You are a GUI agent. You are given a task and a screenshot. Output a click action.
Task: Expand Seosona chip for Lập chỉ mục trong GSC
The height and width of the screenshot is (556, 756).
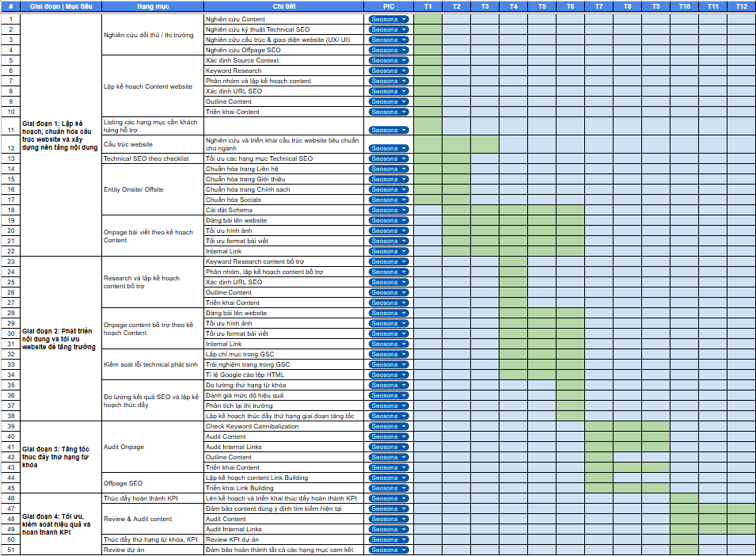click(389, 355)
